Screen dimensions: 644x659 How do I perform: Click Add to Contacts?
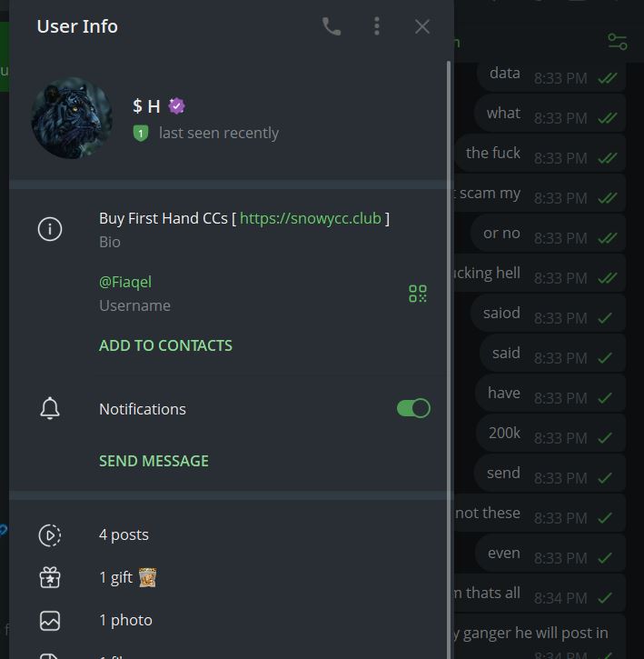point(165,345)
